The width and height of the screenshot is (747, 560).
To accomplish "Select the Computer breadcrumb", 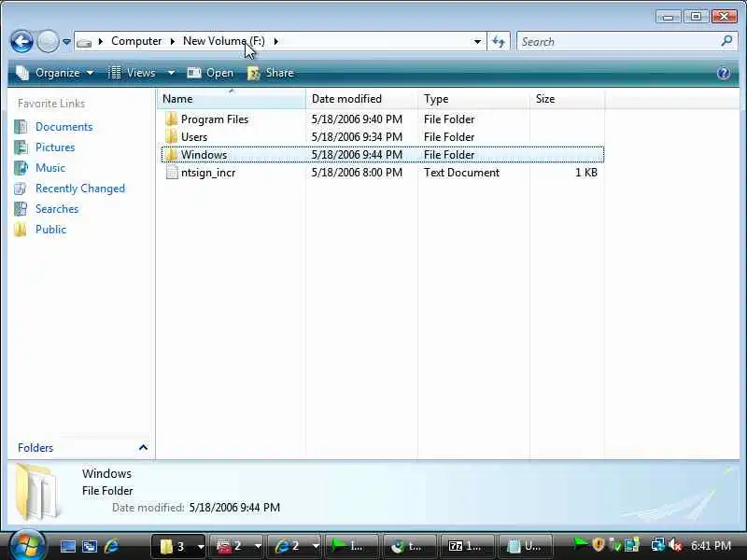I will pyautogui.click(x=136, y=41).
